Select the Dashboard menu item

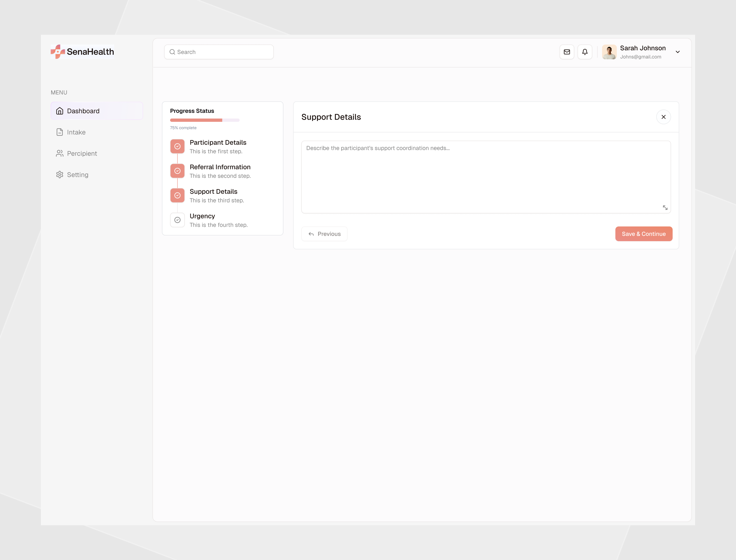point(83,111)
